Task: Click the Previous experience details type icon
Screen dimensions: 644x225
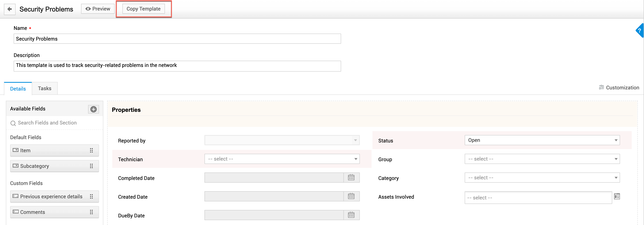Action: coord(16,196)
